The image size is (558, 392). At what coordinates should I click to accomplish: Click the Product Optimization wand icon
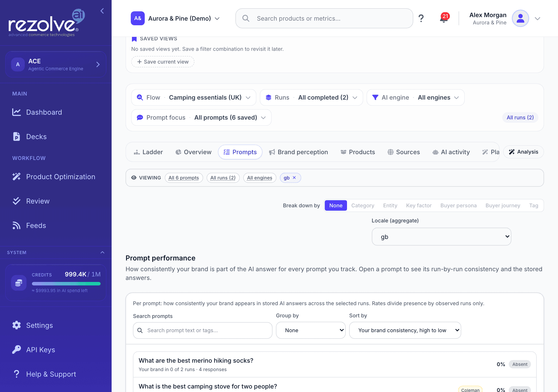click(17, 177)
